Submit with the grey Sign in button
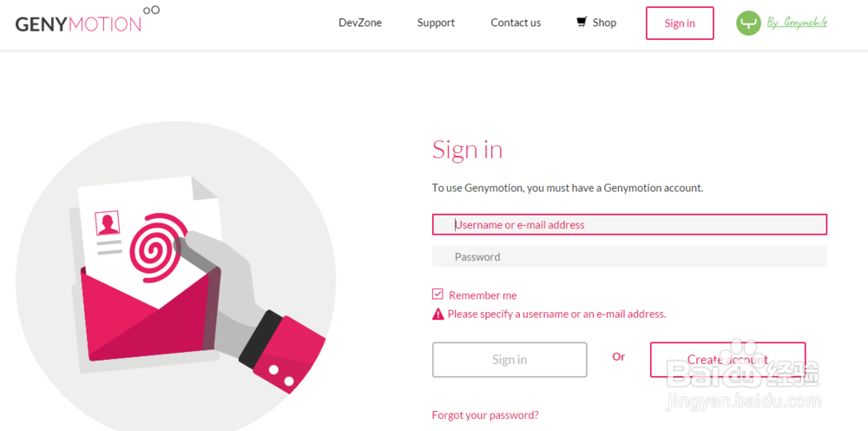Image resolution: width=868 pixels, height=431 pixels. (510, 360)
